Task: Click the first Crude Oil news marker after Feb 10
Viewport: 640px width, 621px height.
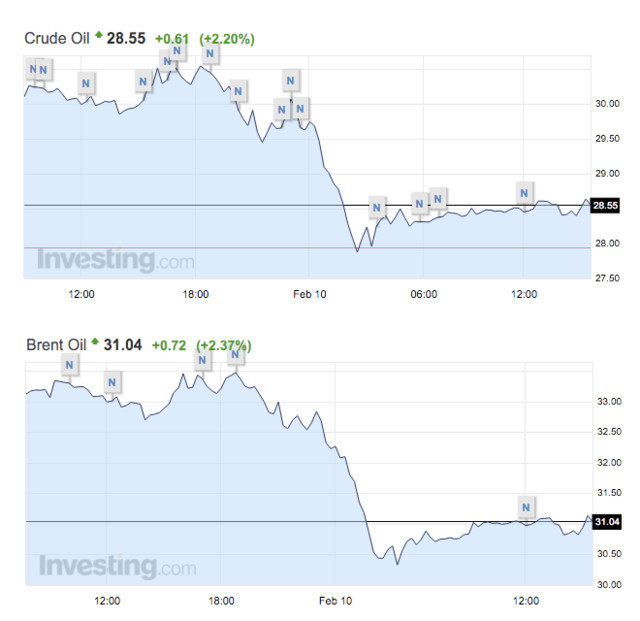Action: (377, 208)
